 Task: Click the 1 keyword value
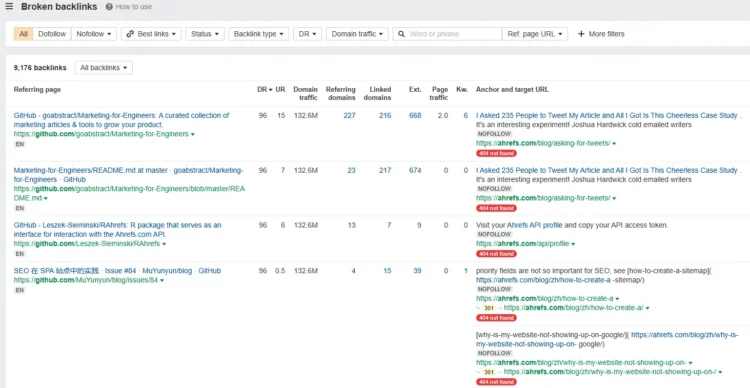[x=466, y=271]
